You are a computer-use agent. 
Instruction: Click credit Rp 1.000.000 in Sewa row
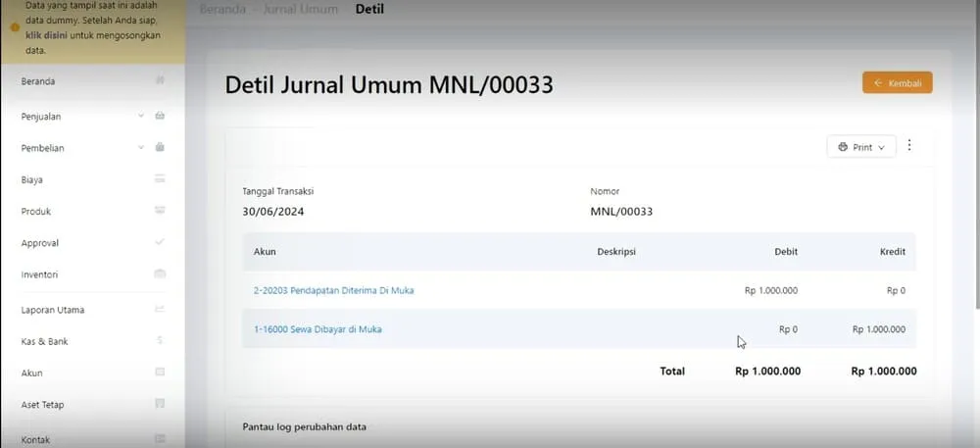[879, 329]
